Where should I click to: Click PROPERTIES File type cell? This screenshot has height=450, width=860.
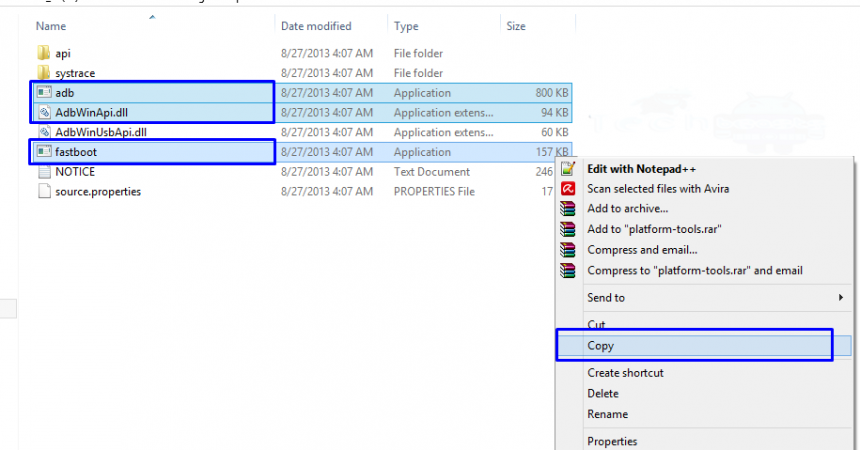[x=434, y=192]
